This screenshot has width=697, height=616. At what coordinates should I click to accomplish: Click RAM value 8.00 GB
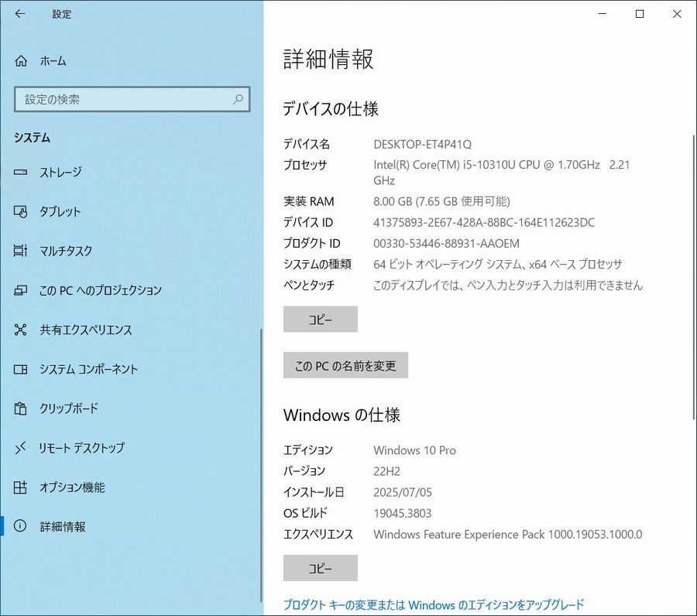click(x=441, y=201)
